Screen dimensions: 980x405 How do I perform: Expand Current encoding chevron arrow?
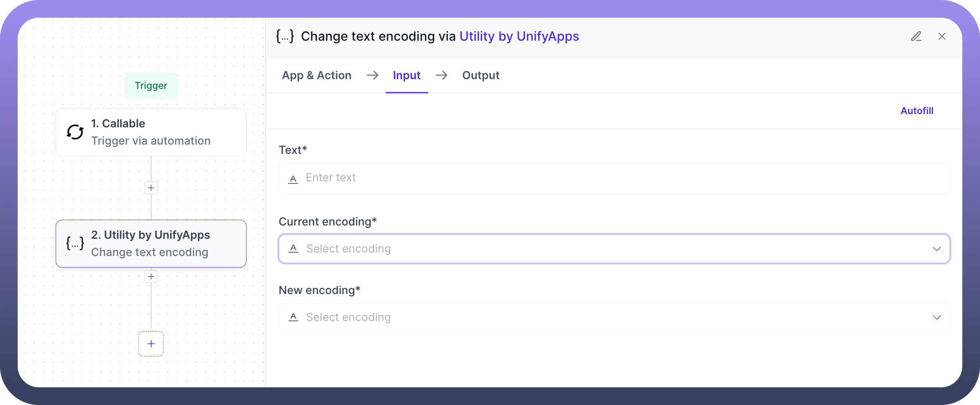(937, 249)
